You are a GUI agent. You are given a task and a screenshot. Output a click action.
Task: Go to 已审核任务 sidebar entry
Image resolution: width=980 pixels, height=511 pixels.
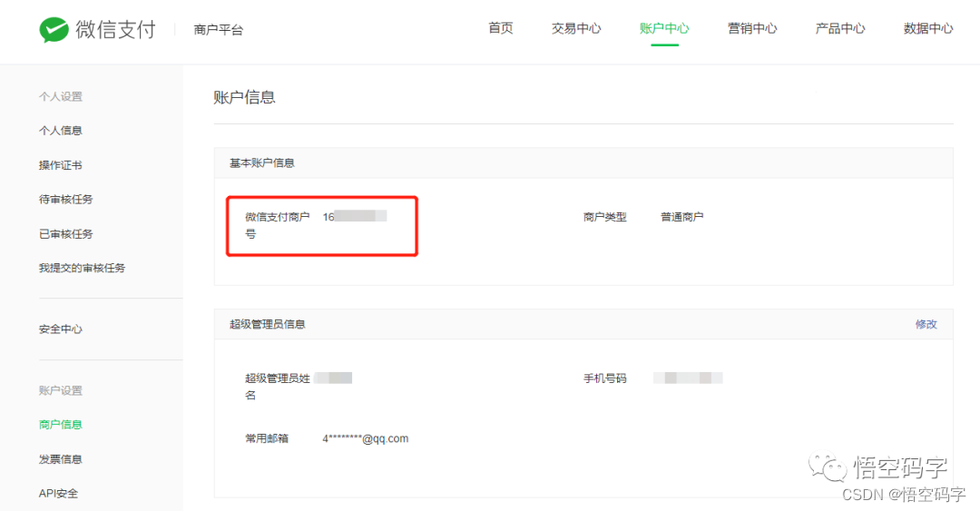(65, 234)
